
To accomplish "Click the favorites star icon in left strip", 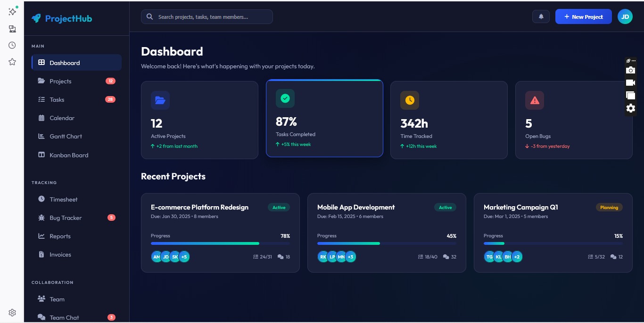I will [12, 62].
